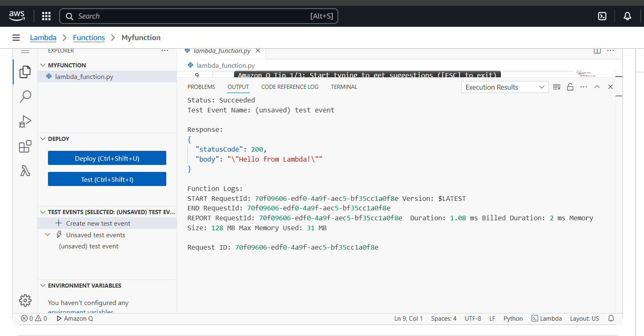Open the AWS services grid menu
The image size is (644, 336).
point(46,16)
